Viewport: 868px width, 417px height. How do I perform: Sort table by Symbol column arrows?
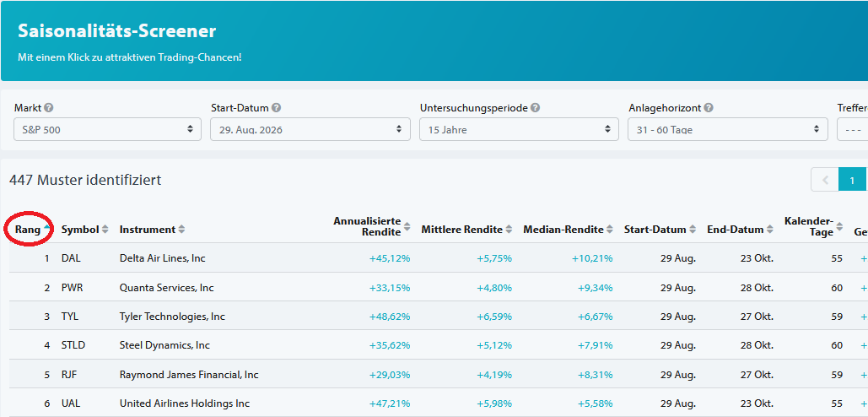tap(105, 230)
